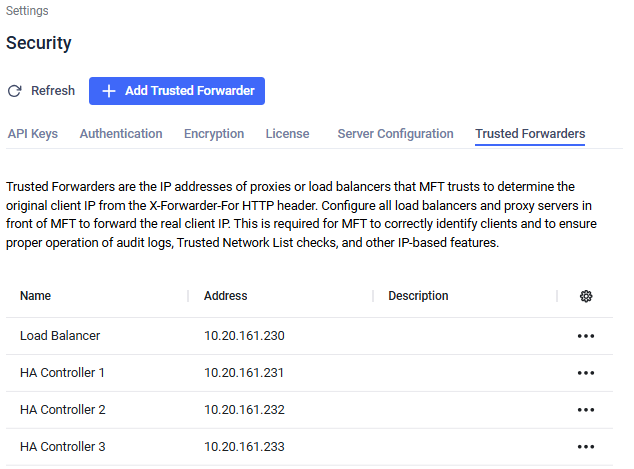
Task: Open actions menu for Load Balancer row
Action: tap(586, 336)
